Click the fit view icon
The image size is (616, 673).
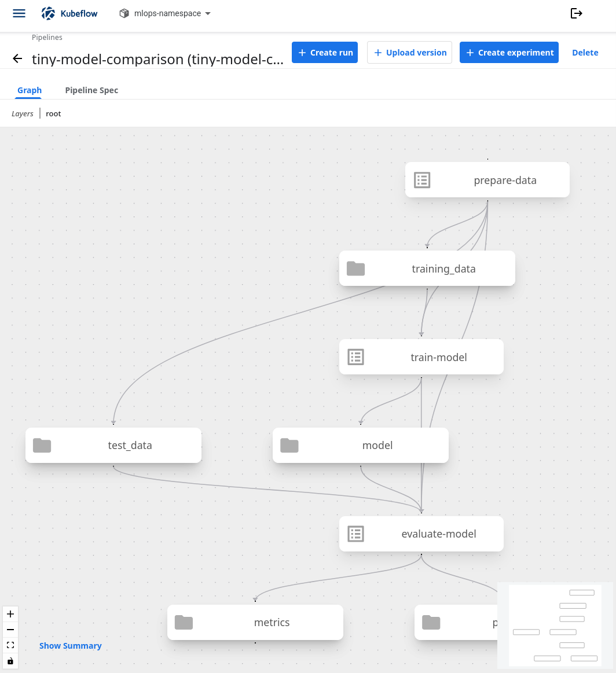10,645
